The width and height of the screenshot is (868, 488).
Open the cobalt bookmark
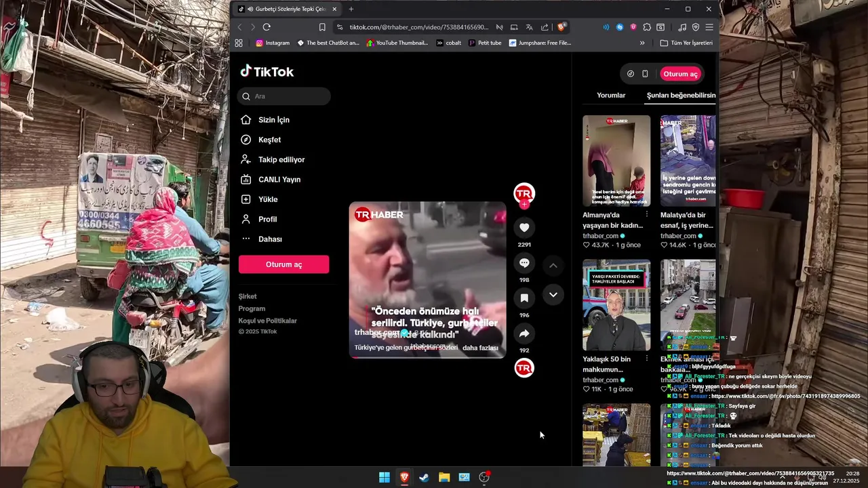pos(449,43)
